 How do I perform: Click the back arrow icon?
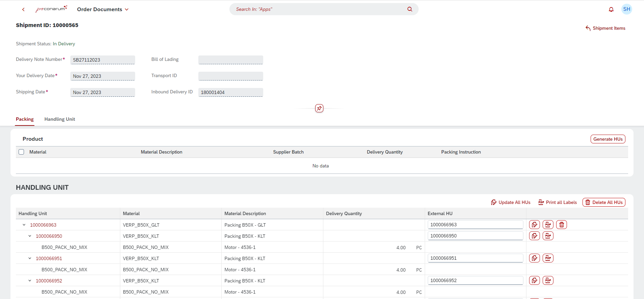[x=23, y=9]
